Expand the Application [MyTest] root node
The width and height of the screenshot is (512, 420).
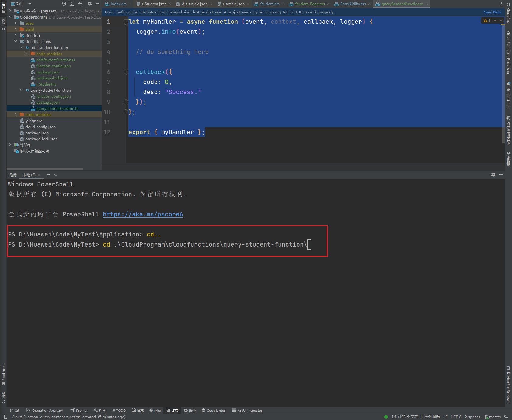[10, 11]
